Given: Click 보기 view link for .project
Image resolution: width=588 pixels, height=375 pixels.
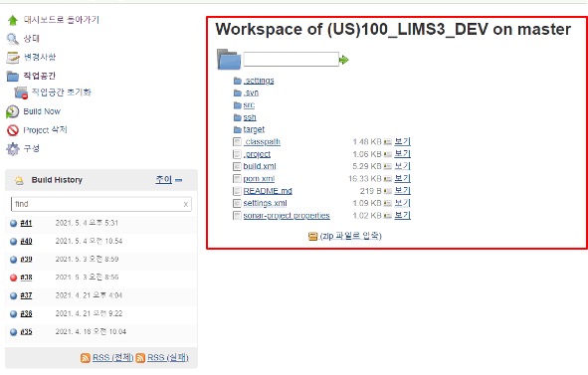Looking at the screenshot, I should click(402, 154).
